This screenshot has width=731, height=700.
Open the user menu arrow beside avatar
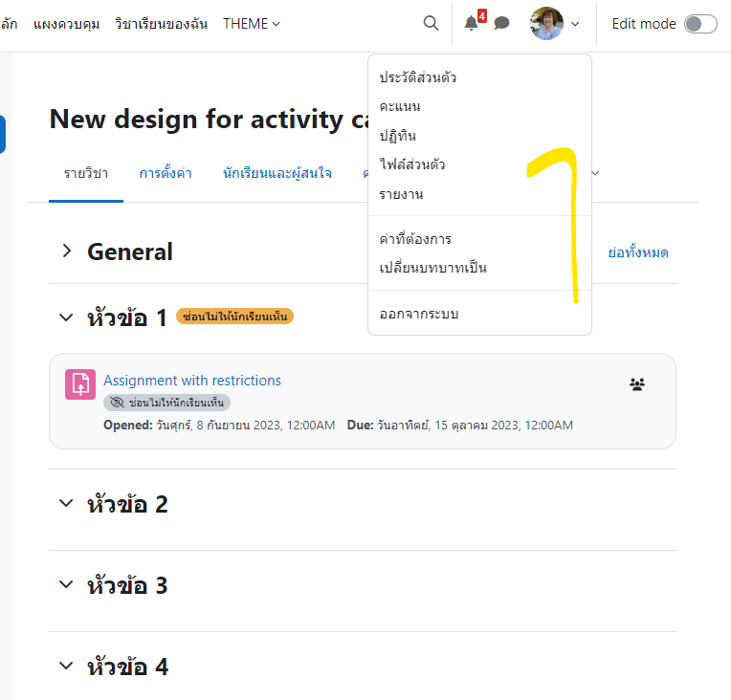pyautogui.click(x=575, y=24)
